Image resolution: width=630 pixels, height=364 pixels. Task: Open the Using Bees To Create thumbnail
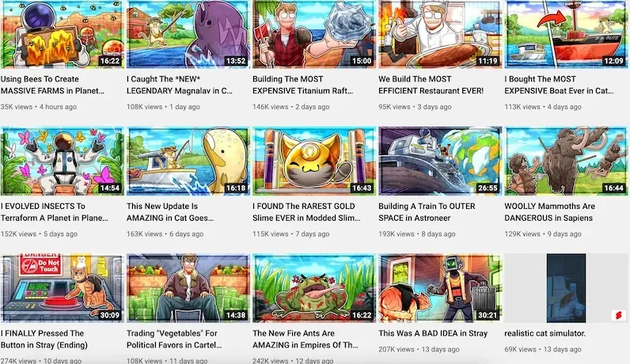tap(63, 34)
